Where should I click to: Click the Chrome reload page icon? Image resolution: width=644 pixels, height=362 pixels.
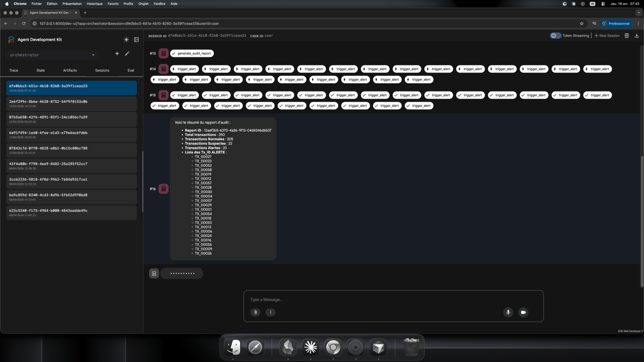pos(24,23)
